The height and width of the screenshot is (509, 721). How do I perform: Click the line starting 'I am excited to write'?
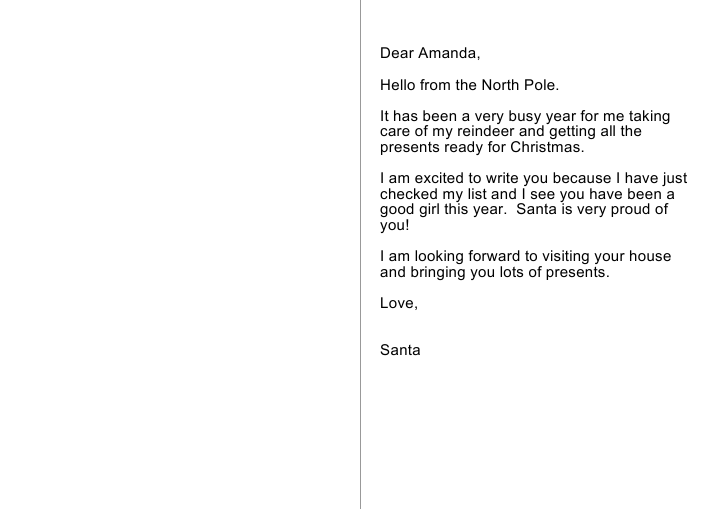[533, 178]
